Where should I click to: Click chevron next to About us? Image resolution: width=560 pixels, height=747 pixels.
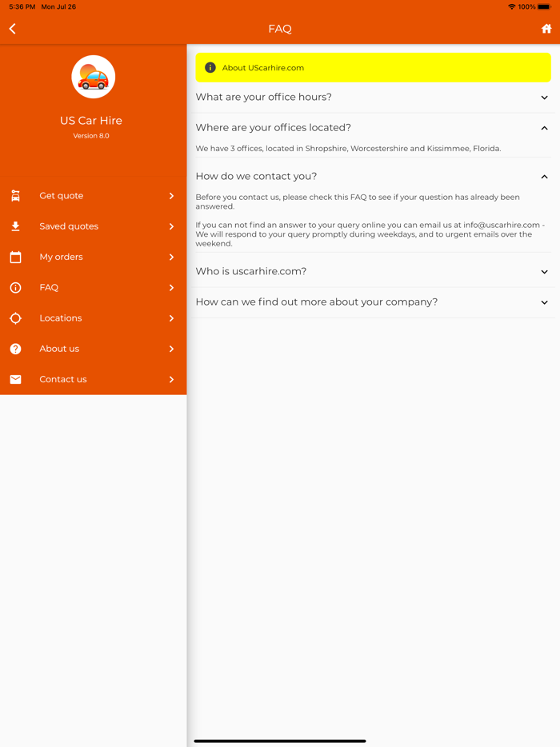[171, 349]
